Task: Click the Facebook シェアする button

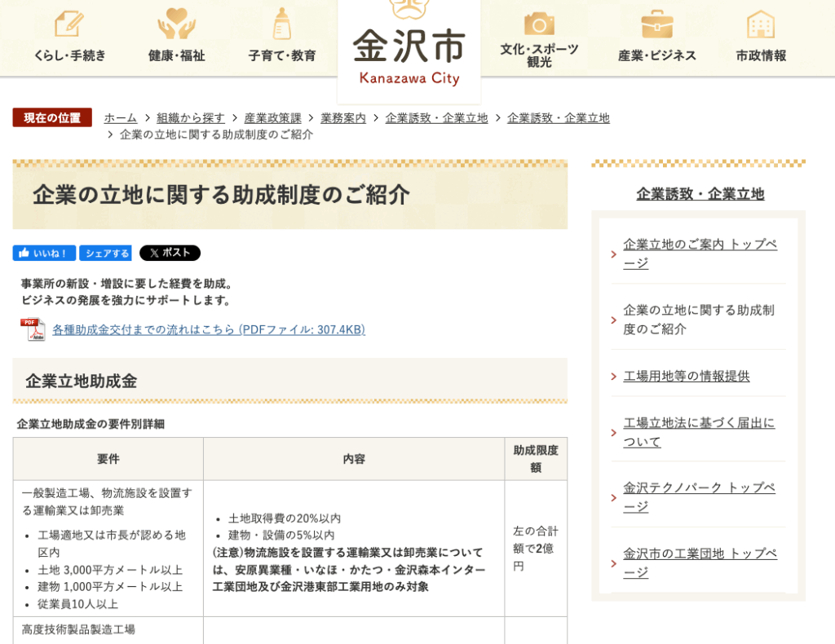Action: [105, 254]
